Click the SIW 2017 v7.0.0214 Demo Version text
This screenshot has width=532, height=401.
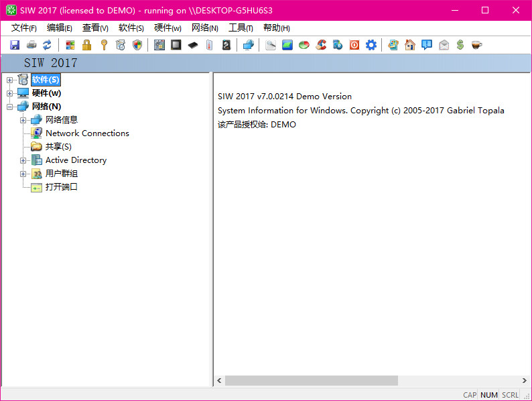285,97
